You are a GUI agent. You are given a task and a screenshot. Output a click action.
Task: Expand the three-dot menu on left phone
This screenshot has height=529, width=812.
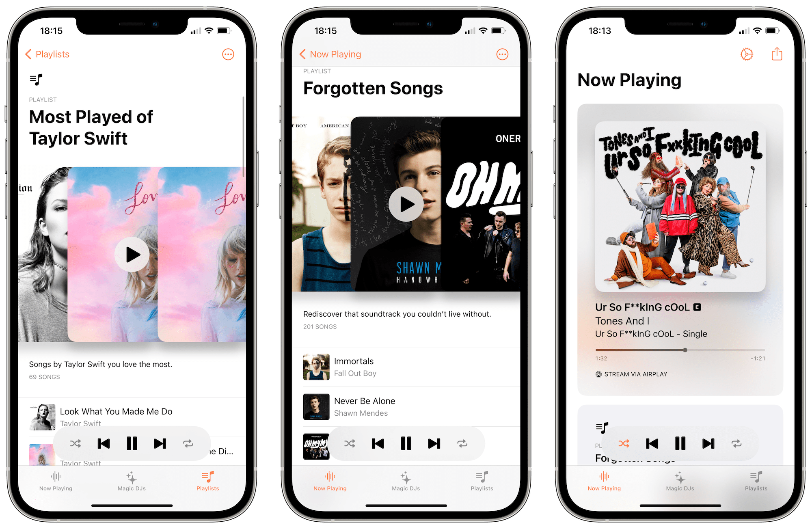[229, 54]
